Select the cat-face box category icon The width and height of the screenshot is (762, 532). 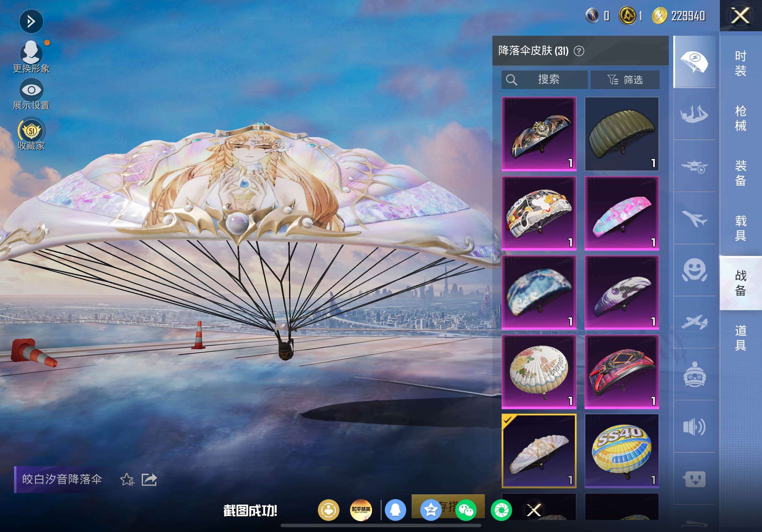click(x=694, y=479)
